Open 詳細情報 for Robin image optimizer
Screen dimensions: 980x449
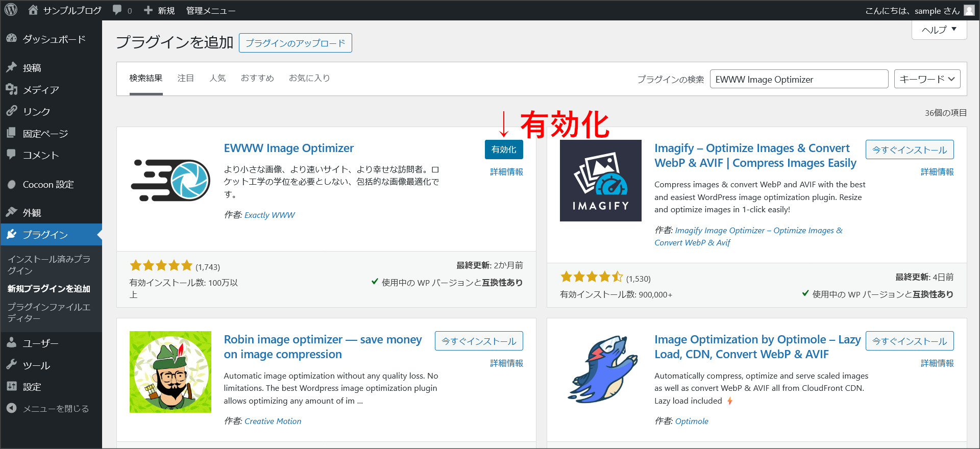(506, 363)
